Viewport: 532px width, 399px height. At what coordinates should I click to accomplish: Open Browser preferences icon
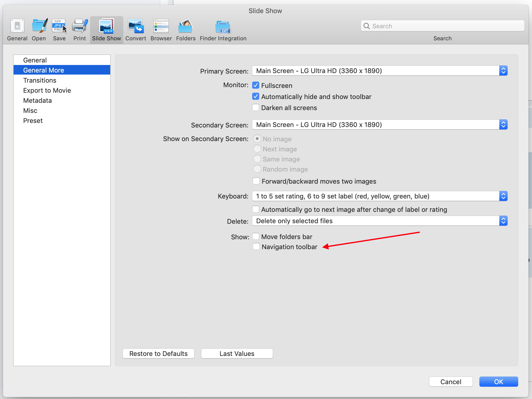(161, 26)
